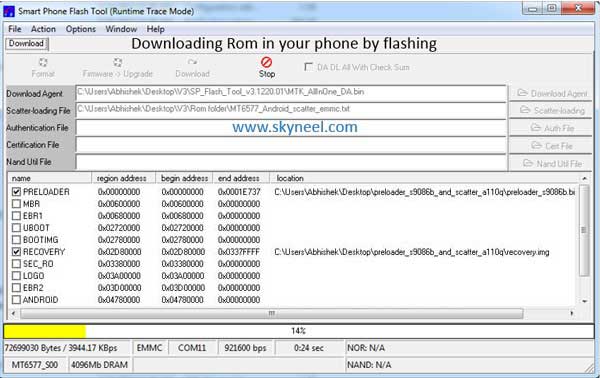Click the EMMC status bar entry
This screenshot has height=378, width=600.
(x=150, y=348)
